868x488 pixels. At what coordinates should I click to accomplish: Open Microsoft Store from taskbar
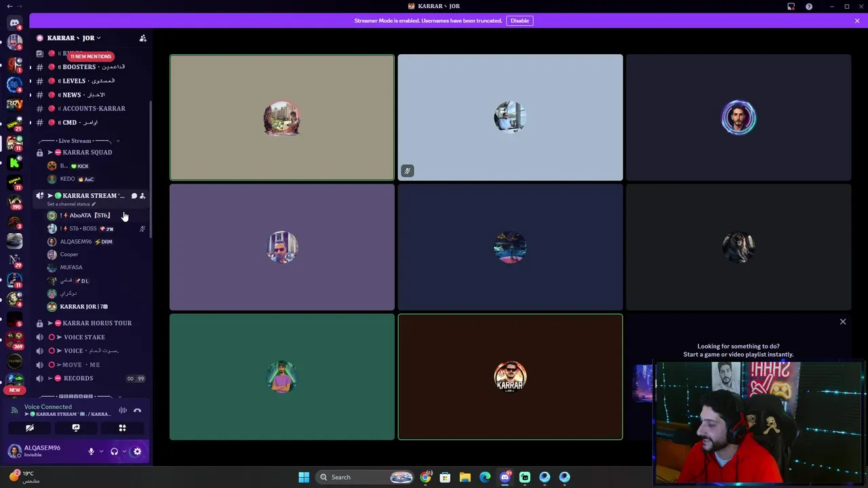point(445,477)
